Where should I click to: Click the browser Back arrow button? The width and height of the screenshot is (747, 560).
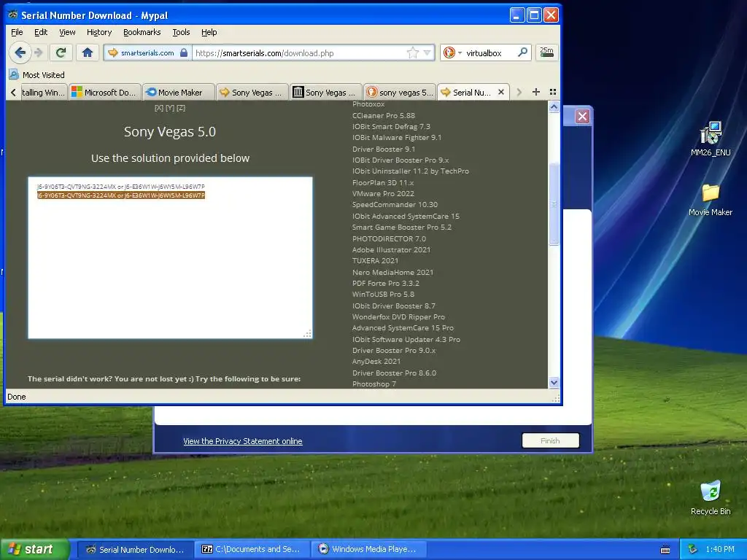point(20,52)
